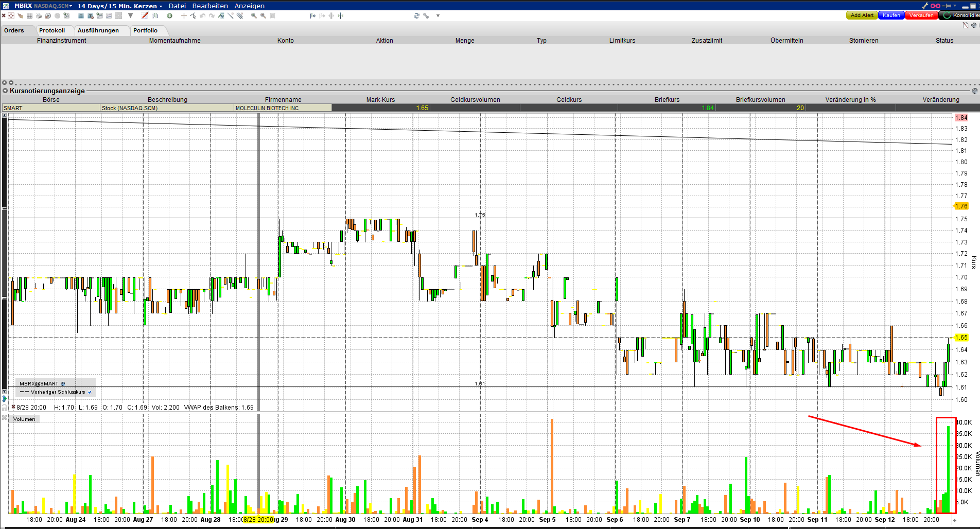Remove the Volumen panel with X icon
Image resolution: width=980 pixels, height=529 pixels.
click(5, 417)
